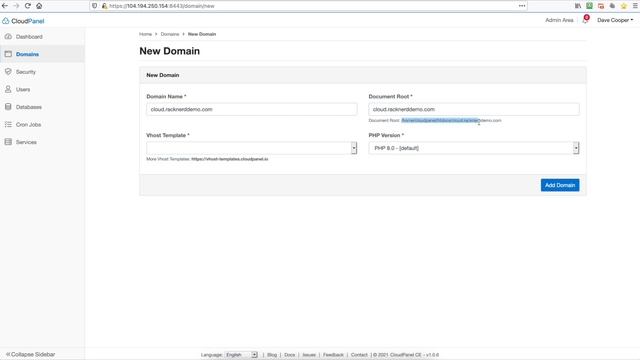Image resolution: width=640 pixels, height=360 pixels.
Task: Collapse the sidebar
Action: 31,354
